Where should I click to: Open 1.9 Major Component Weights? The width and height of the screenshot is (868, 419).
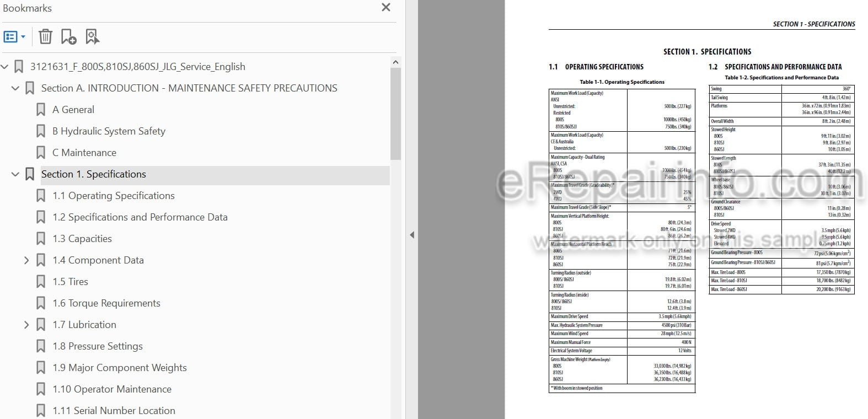[120, 368]
